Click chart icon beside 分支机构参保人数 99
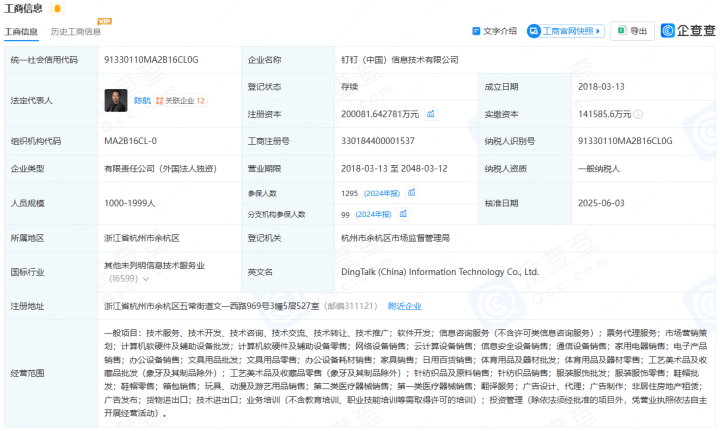720x431 pixels. click(403, 214)
